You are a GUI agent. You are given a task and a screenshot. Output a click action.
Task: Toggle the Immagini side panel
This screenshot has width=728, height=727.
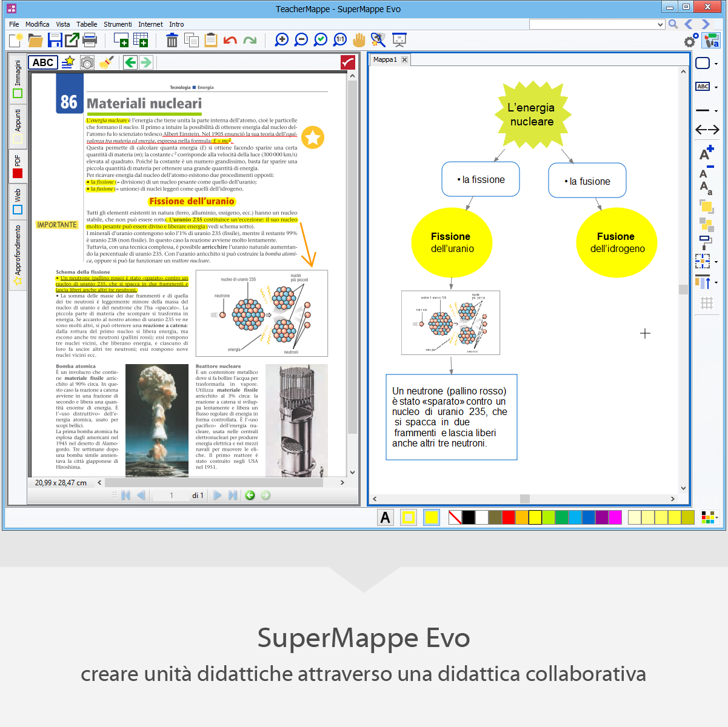point(18,79)
